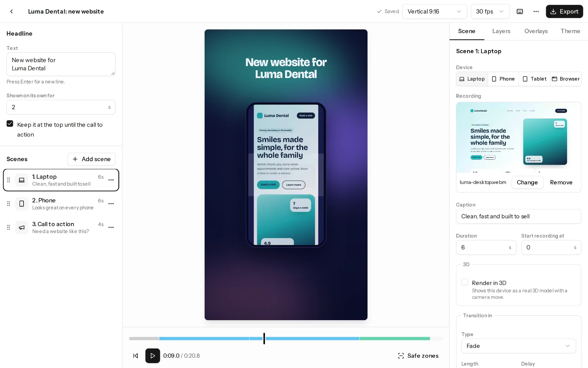Image resolution: width=588 pixels, height=368 pixels.
Task: Switch to the Scene tab
Action: (x=467, y=31)
